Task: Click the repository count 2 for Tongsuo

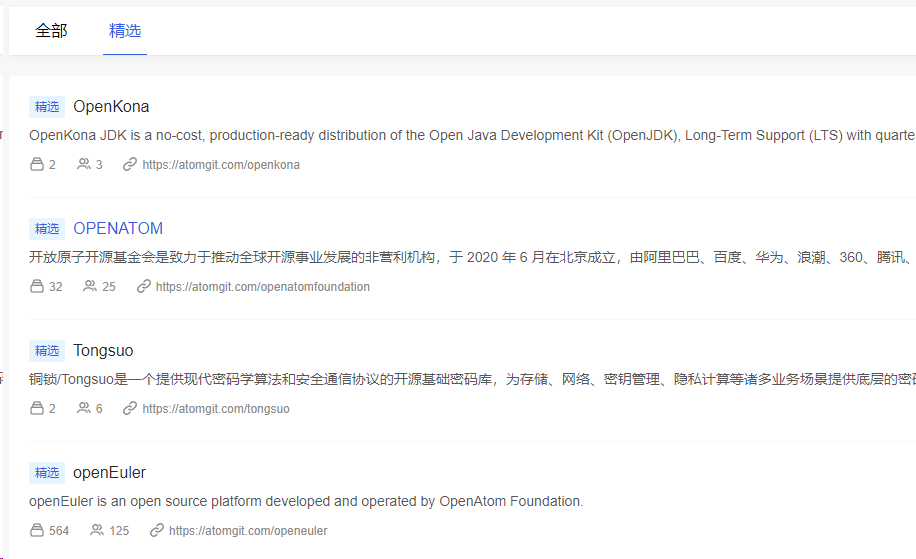Action: (52, 409)
